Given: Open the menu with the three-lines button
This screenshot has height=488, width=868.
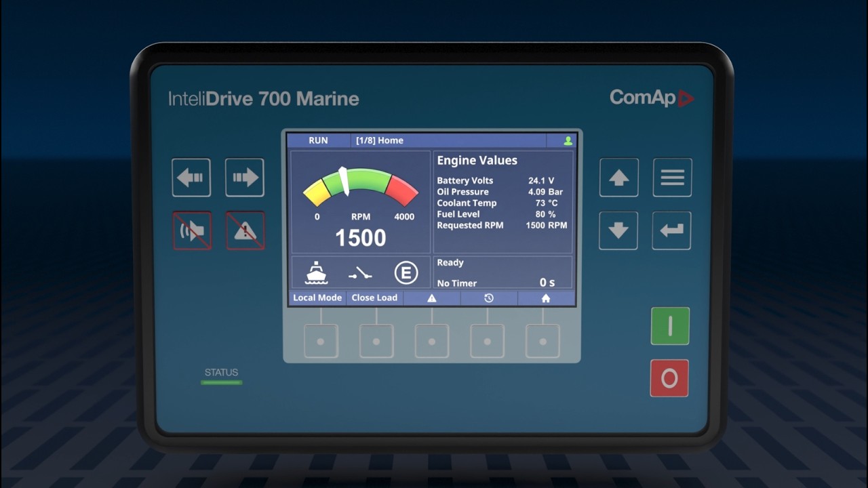Looking at the screenshot, I should click(x=672, y=178).
